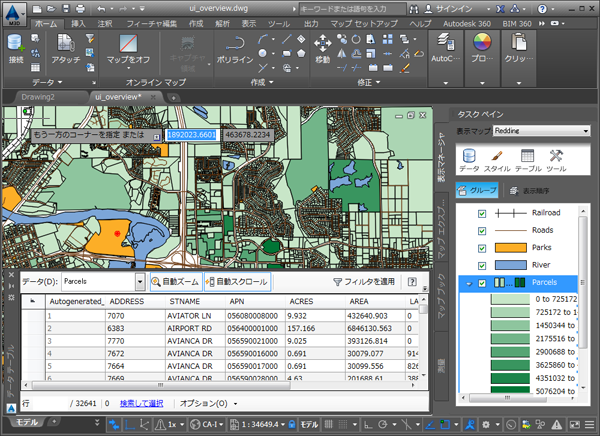Screen dimensions: 600x436
Task: Click the orange Parks layer color swatch
Action: tap(513, 247)
